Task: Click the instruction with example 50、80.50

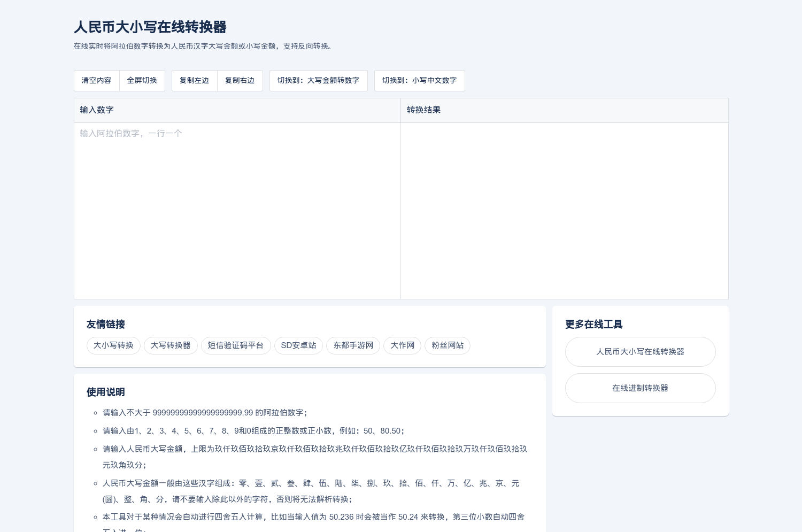Action: click(254, 431)
